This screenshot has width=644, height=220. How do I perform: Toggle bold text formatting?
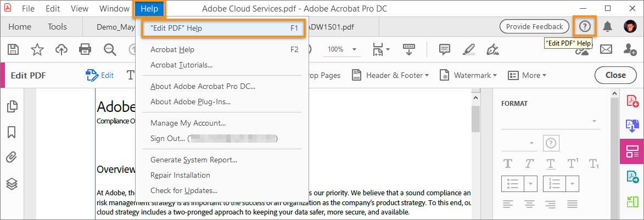[508, 163]
